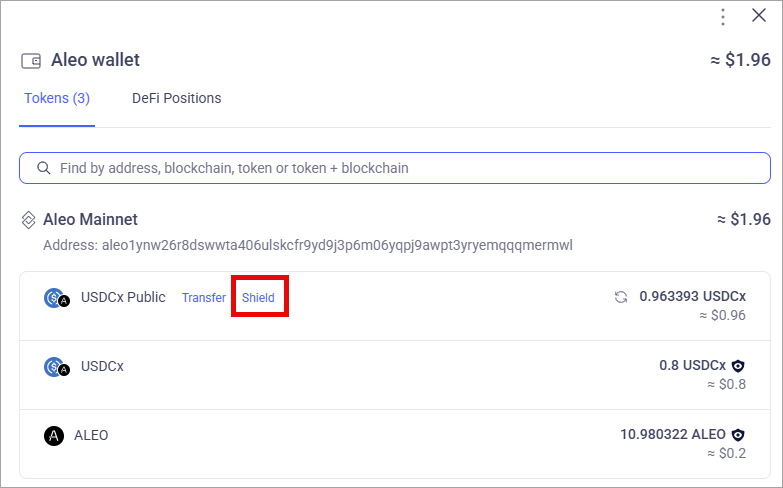Viewport: 783px width, 488px height.
Task: Select the private USDCx token row
Action: (394, 375)
